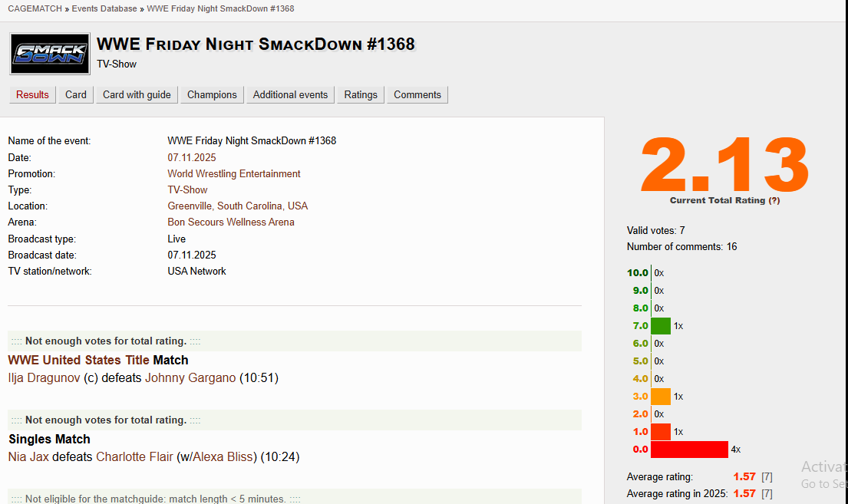Open Nia Jax wrestler profile
The height and width of the screenshot is (504, 848).
pyautogui.click(x=28, y=457)
